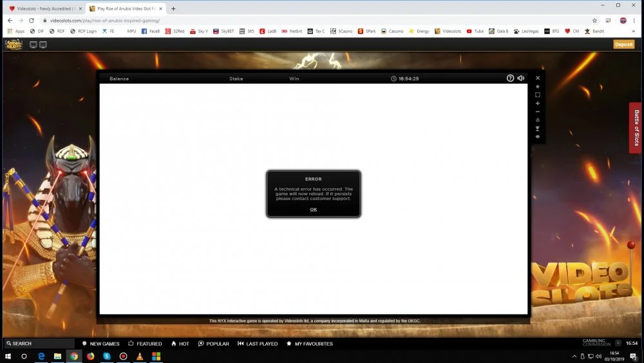Open the 32Red bookmark
644x363 pixels.
coord(175,31)
